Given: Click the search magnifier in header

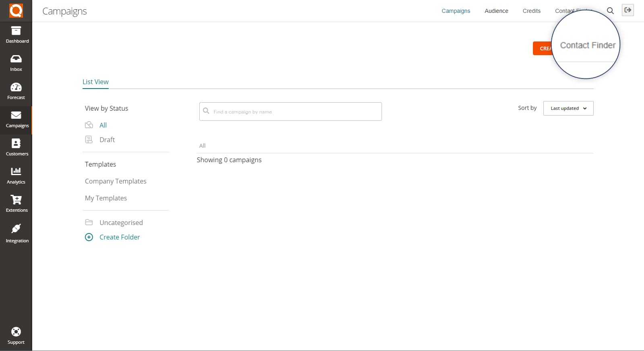Looking at the screenshot, I should point(610,11).
